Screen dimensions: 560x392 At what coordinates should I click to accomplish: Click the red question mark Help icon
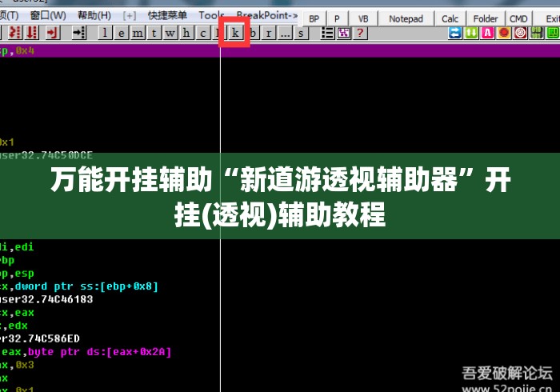pyautogui.click(x=360, y=33)
